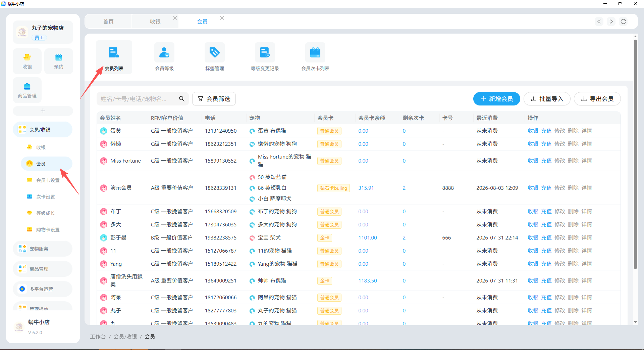The height and width of the screenshot is (350, 644).
Task: Expand the 会员/收银 sidebar group
Action: pos(43,130)
